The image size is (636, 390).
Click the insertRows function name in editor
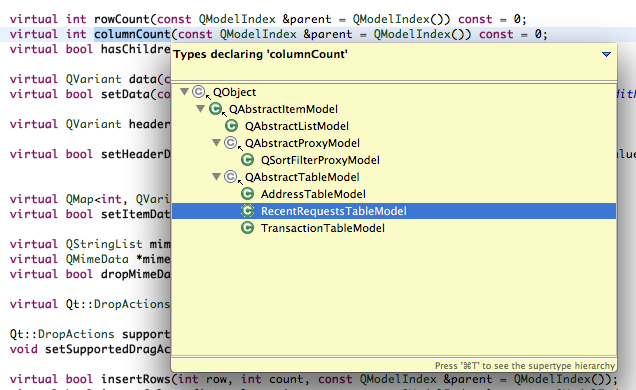click(x=135, y=379)
